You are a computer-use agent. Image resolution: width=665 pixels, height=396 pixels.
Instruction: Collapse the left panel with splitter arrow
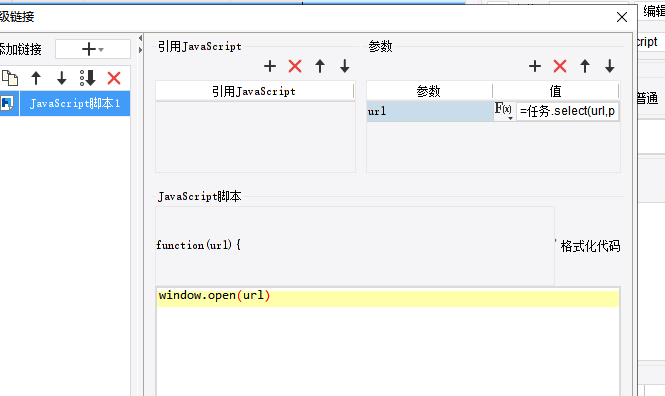pos(140,38)
